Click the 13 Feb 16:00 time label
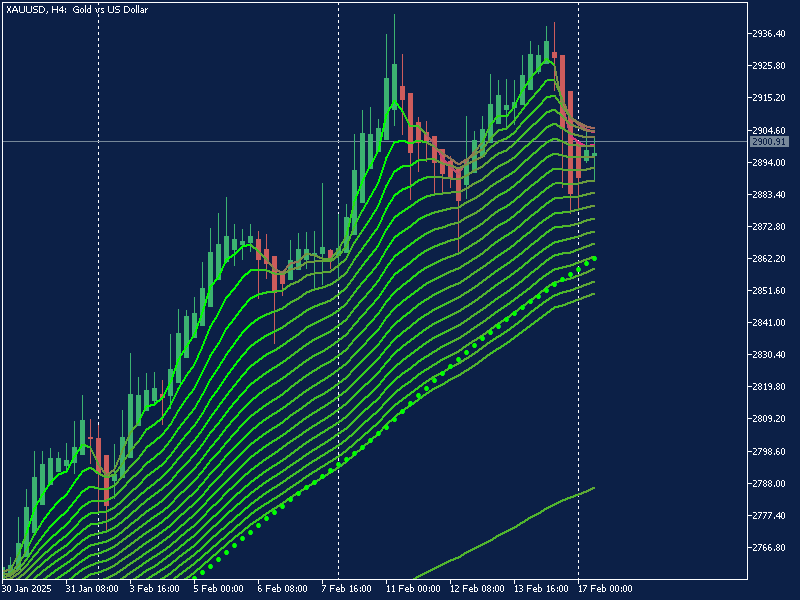800x600 pixels. (541, 589)
